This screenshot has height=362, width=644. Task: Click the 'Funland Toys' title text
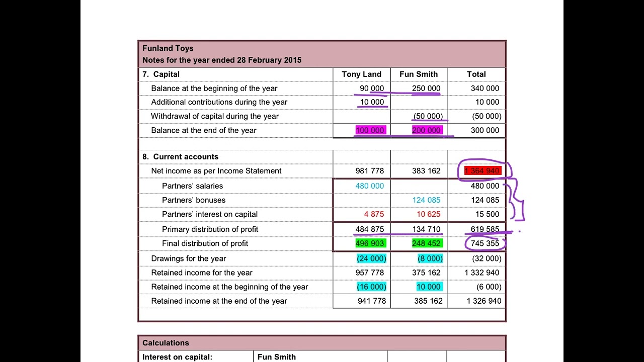[168, 48]
